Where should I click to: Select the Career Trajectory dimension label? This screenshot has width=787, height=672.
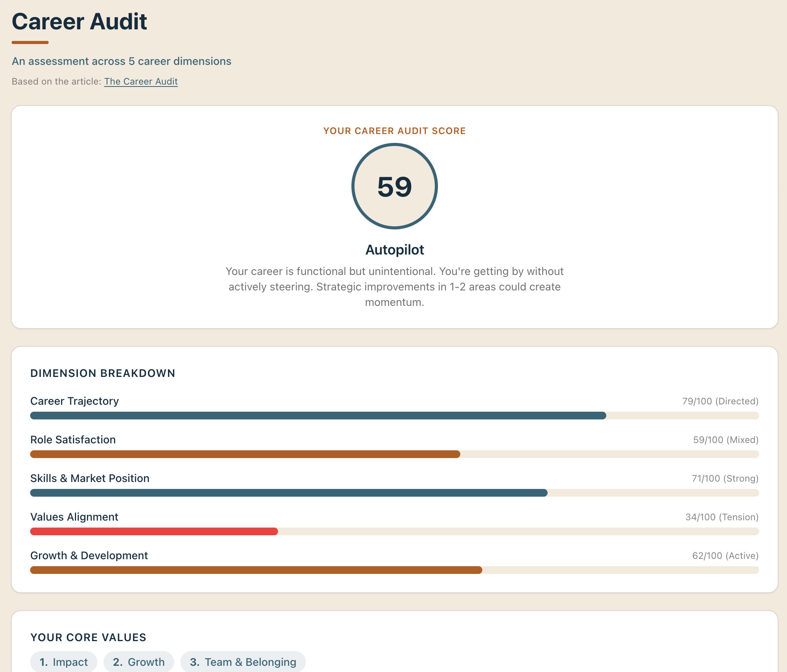click(x=75, y=401)
